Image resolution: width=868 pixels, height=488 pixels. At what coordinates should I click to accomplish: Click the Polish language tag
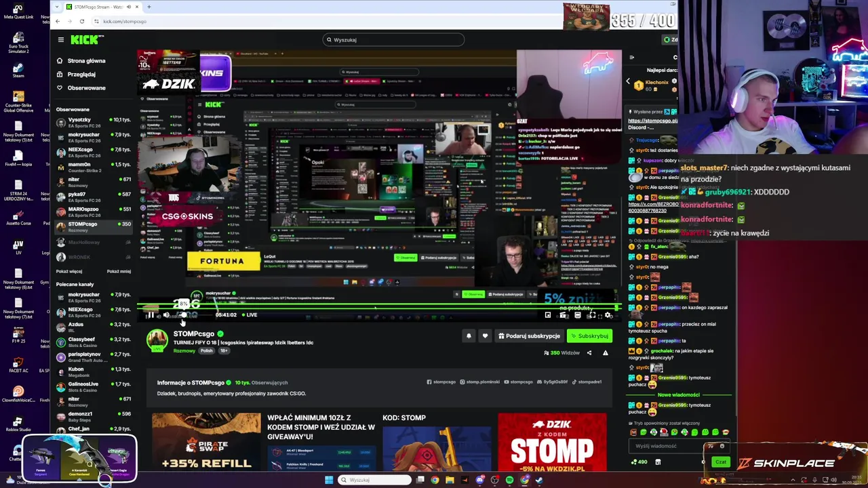pyautogui.click(x=207, y=351)
